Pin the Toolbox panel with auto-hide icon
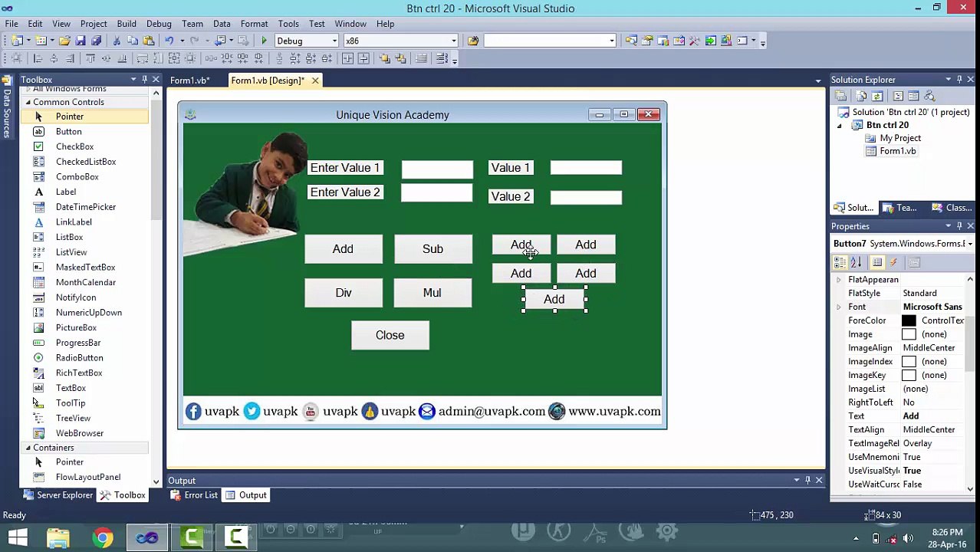 click(x=144, y=80)
